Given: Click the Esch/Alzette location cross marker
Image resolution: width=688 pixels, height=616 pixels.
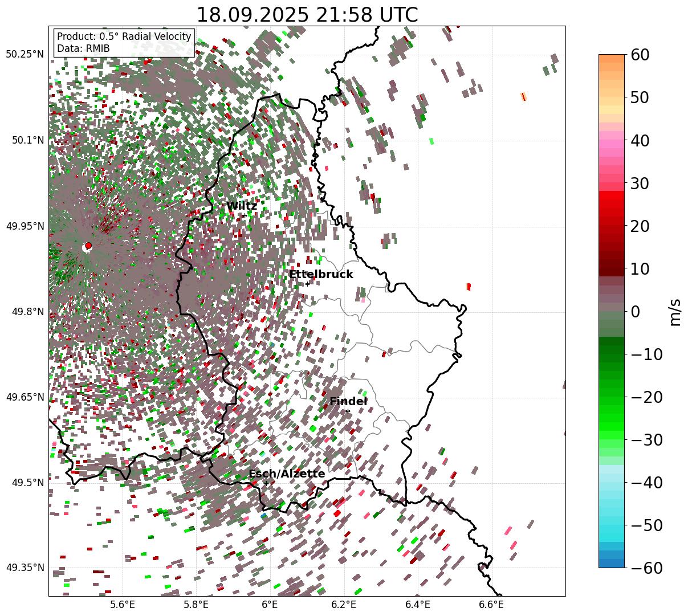Looking at the screenshot, I should click(266, 483).
